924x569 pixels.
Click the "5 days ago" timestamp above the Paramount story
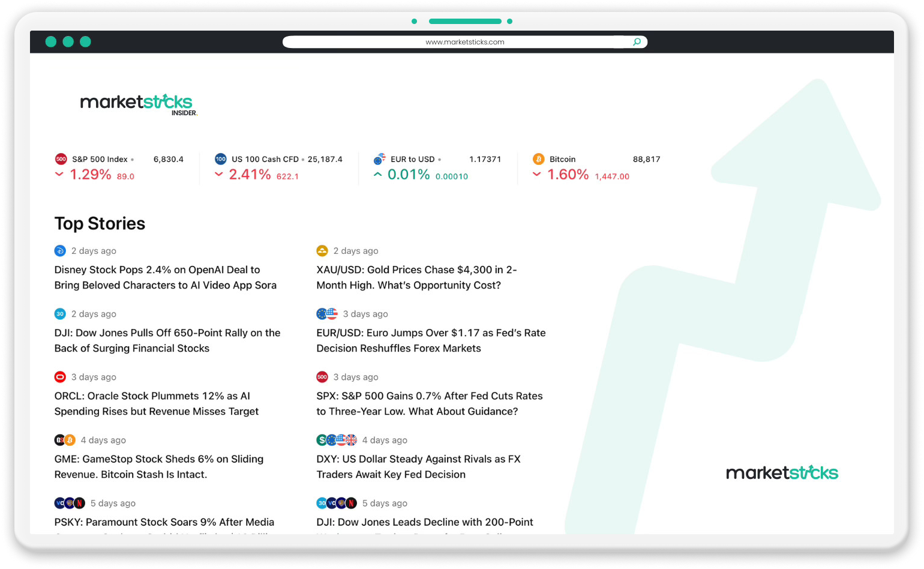pos(113,503)
